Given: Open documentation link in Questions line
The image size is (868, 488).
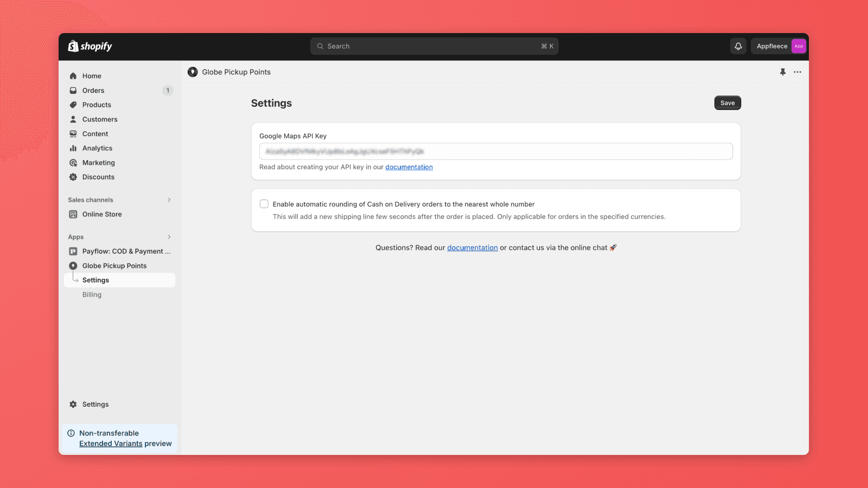Looking at the screenshot, I should pyautogui.click(x=473, y=248).
